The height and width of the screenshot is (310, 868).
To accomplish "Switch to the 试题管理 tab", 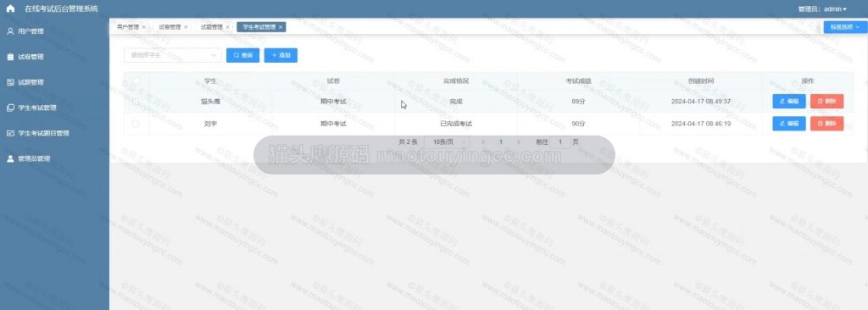I will click(211, 26).
